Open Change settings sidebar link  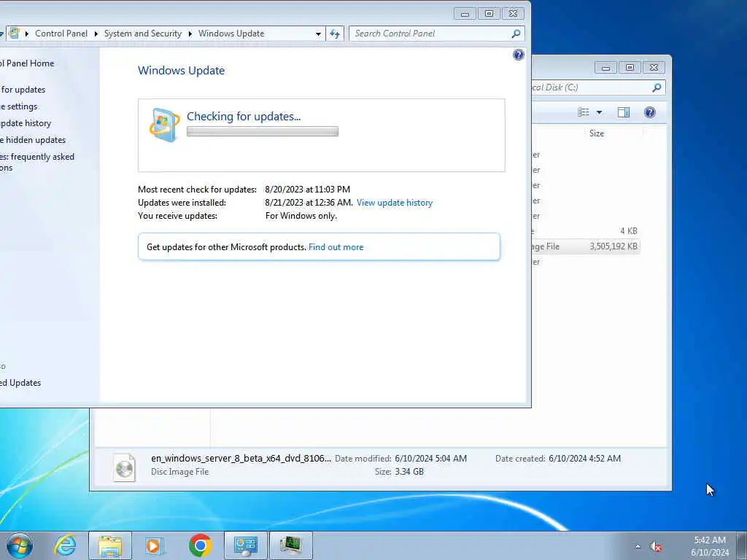pos(18,106)
